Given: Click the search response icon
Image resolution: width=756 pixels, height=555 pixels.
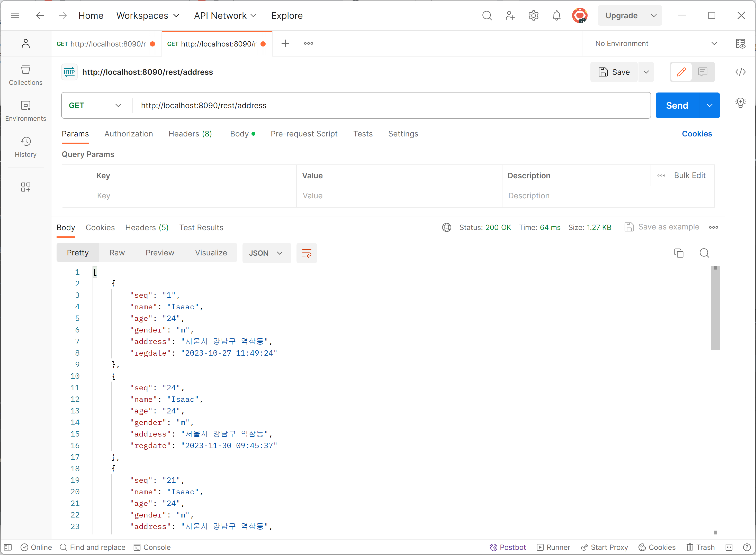Looking at the screenshot, I should pos(704,253).
